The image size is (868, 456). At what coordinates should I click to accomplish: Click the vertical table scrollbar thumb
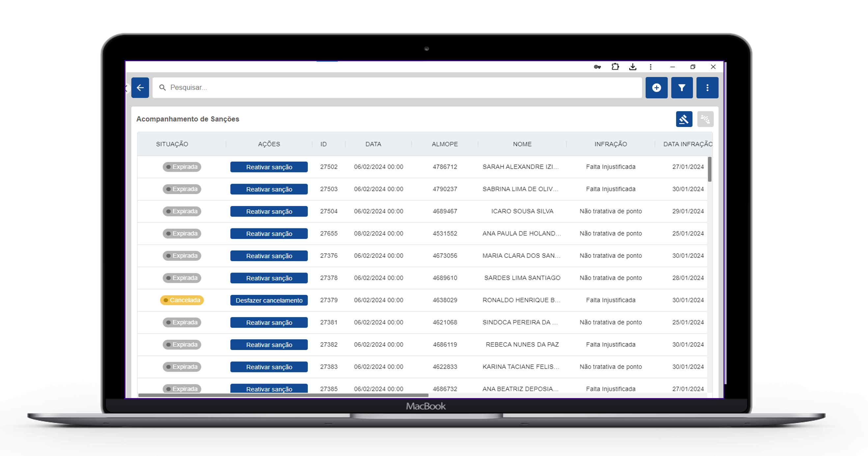[709, 169]
